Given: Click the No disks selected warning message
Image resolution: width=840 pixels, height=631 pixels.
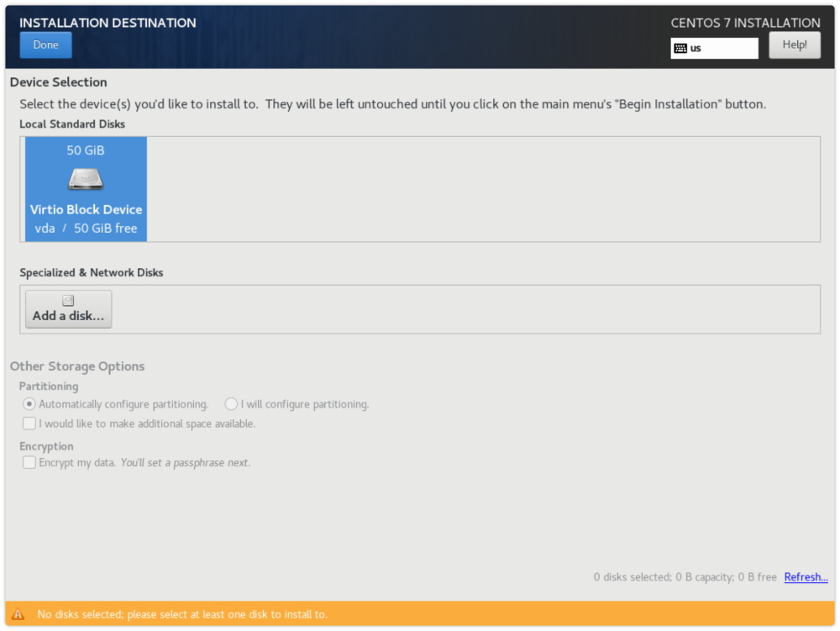Looking at the screenshot, I should point(182,614).
